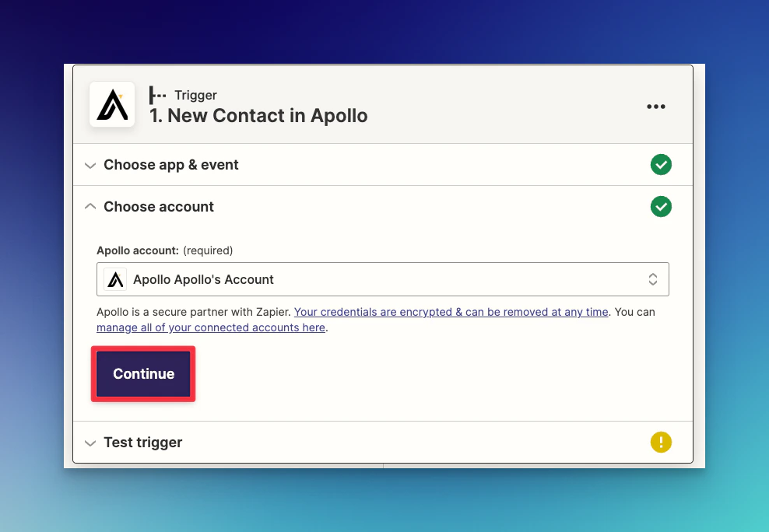Select the Choose account section header text
The width and height of the screenshot is (769, 532).
coord(159,206)
